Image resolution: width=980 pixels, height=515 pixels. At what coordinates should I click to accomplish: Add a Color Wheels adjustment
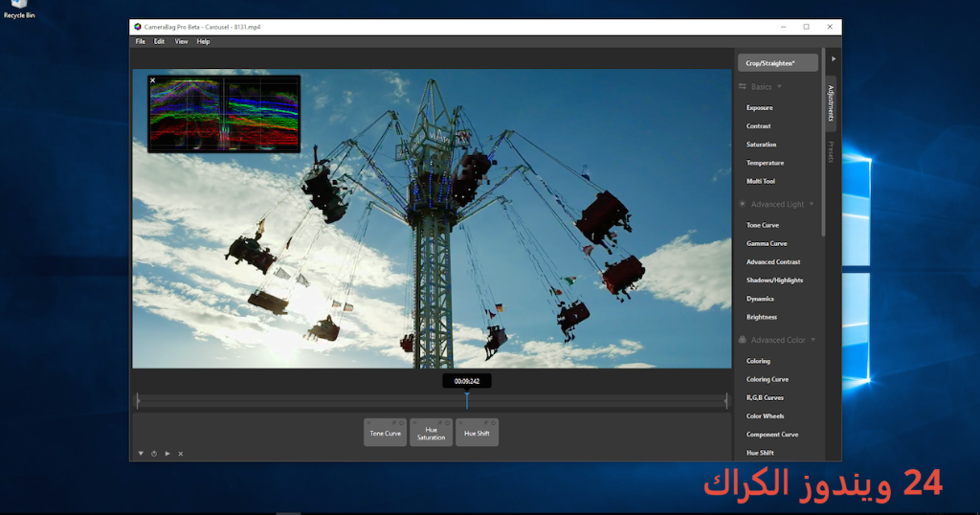[x=765, y=415]
